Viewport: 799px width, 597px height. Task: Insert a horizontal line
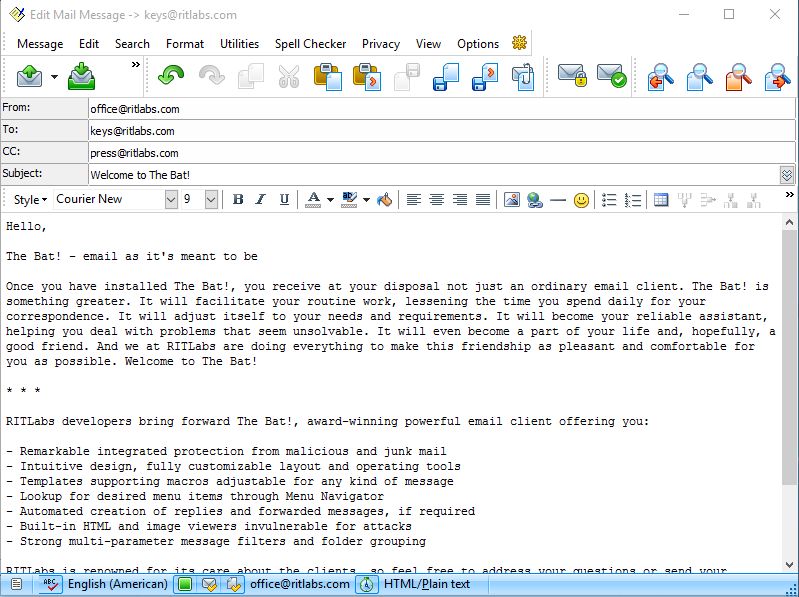(x=558, y=200)
